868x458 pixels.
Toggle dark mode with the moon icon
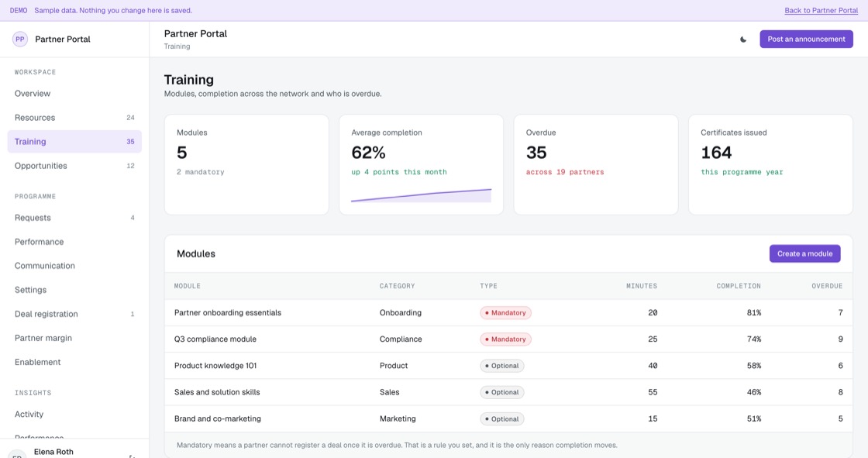click(743, 40)
